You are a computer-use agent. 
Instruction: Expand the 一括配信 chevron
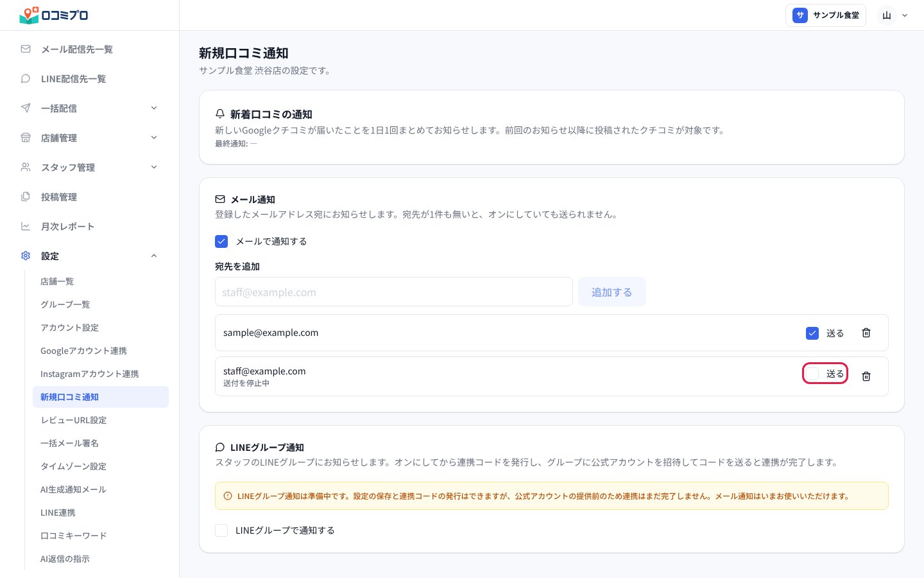point(154,108)
